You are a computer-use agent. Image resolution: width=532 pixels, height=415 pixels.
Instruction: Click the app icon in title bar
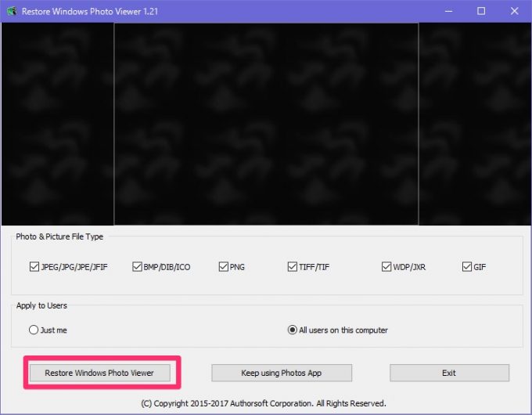coord(12,11)
